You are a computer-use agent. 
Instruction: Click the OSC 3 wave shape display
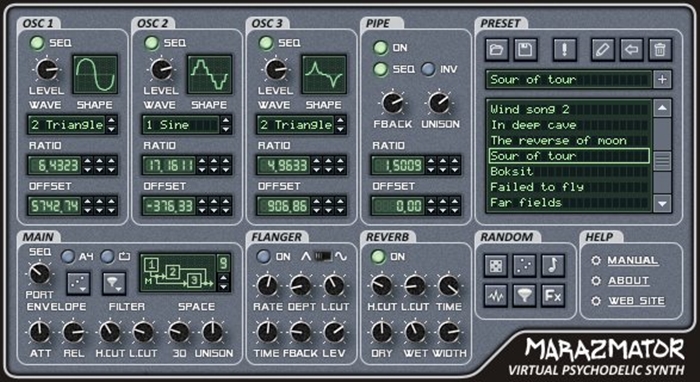click(x=324, y=74)
